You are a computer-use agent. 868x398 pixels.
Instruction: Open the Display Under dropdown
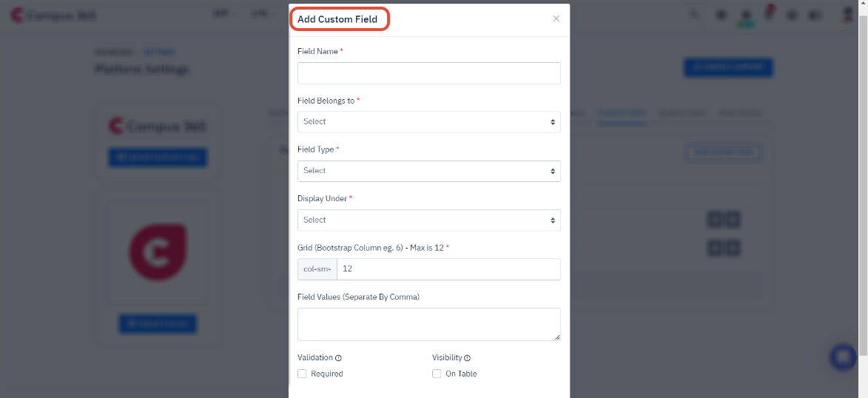click(x=429, y=220)
